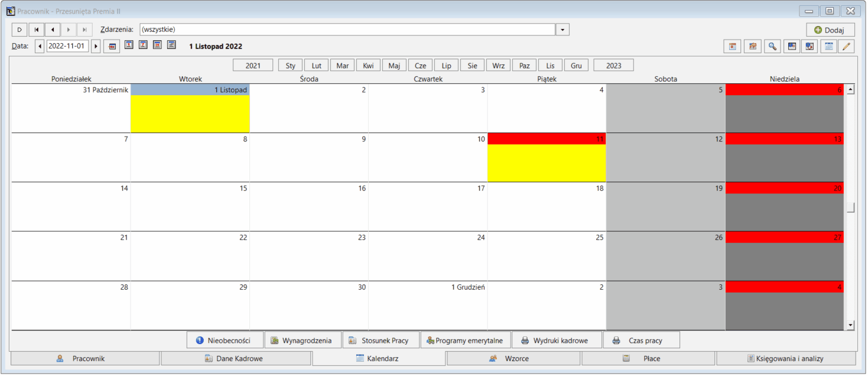The image size is (868, 376).
Task: Click the calendar with red arrows icon
Action: coord(810,47)
